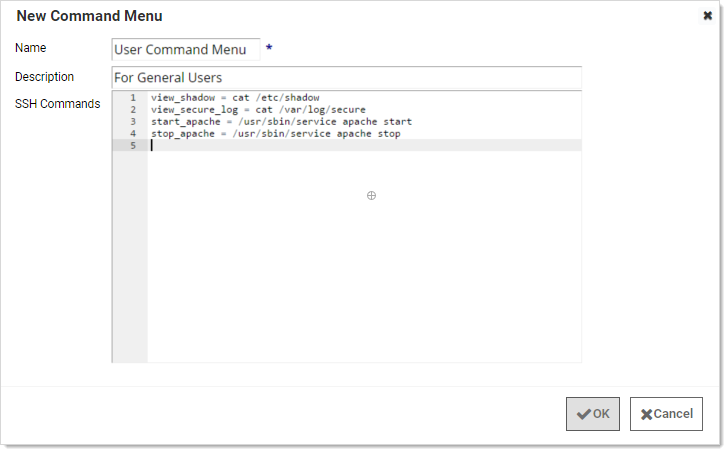
Task: Click the OK button
Action: [593, 414]
